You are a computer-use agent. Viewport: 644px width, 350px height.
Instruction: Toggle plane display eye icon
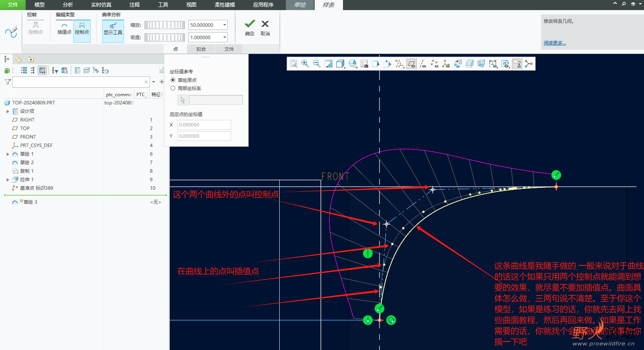(411, 64)
